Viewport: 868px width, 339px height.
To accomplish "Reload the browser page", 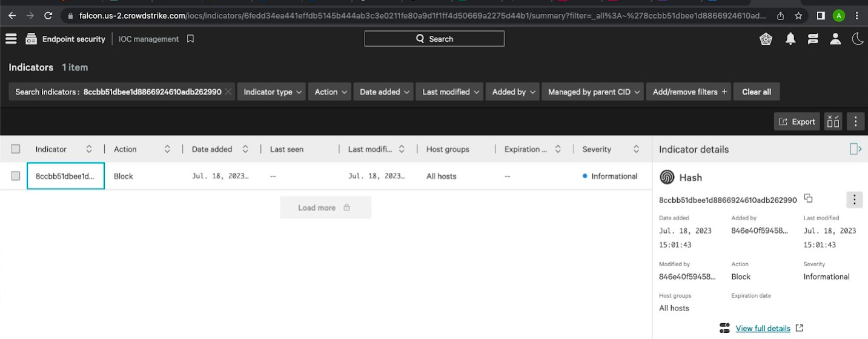I will point(48,16).
